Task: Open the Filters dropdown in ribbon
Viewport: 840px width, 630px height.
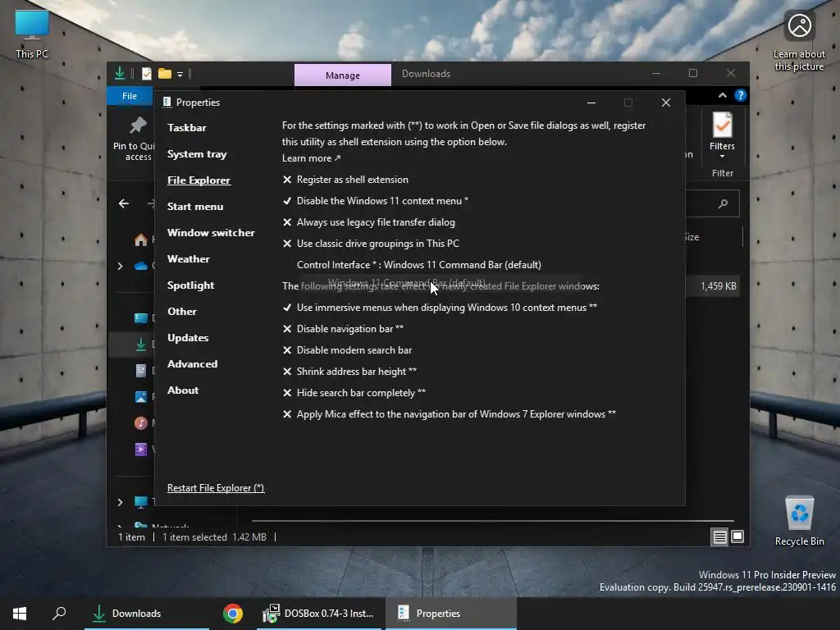Action: tap(722, 135)
